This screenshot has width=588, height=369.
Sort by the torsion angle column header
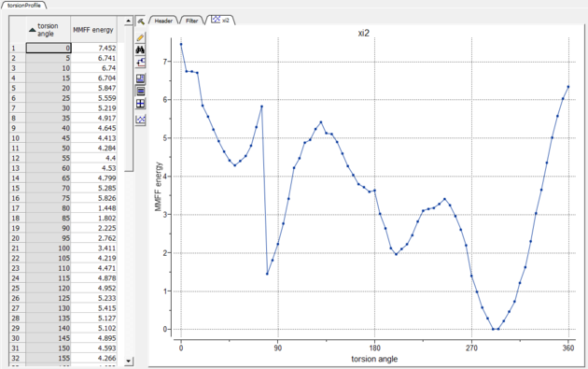click(48, 30)
